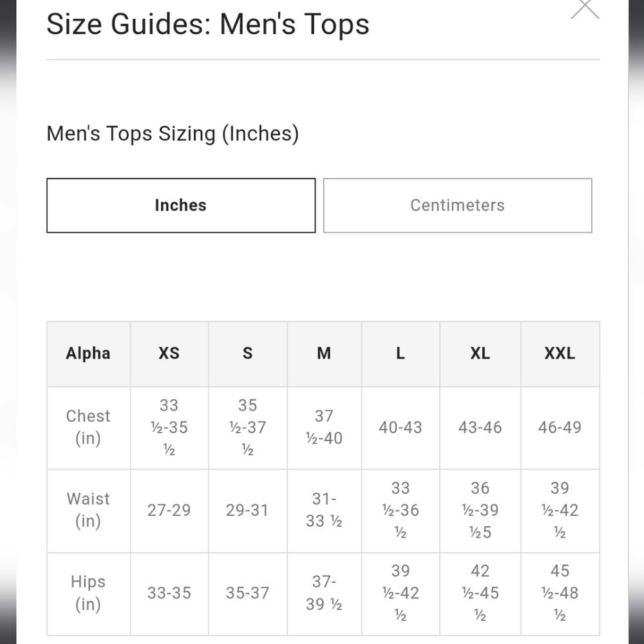Switch units to Centimeters
Viewport: 644px width, 644px height.
pyautogui.click(x=457, y=205)
